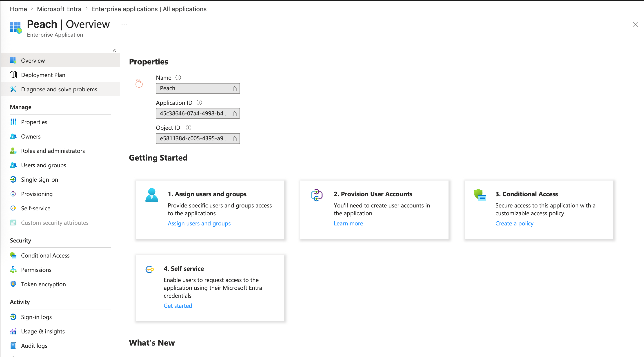Image resolution: width=644 pixels, height=357 pixels.
Task: Open Roles and administrators
Action: coord(60,151)
